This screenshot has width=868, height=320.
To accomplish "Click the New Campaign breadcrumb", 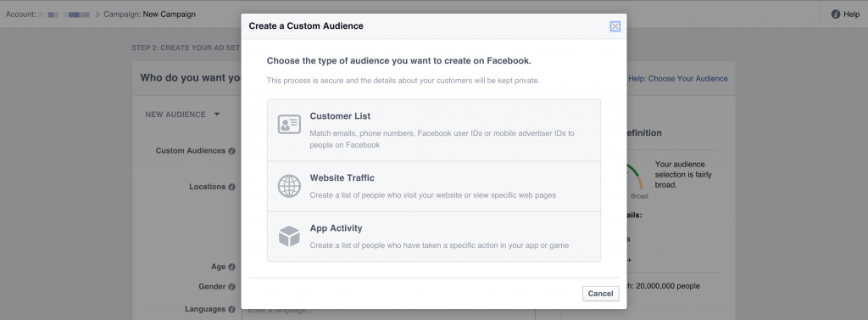I will 169,14.
